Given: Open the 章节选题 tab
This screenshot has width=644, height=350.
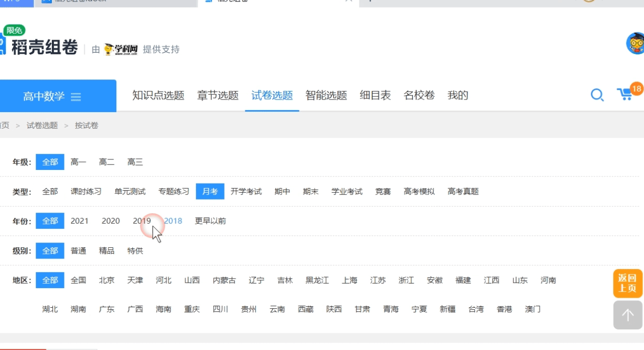Looking at the screenshot, I should (218, 96).
